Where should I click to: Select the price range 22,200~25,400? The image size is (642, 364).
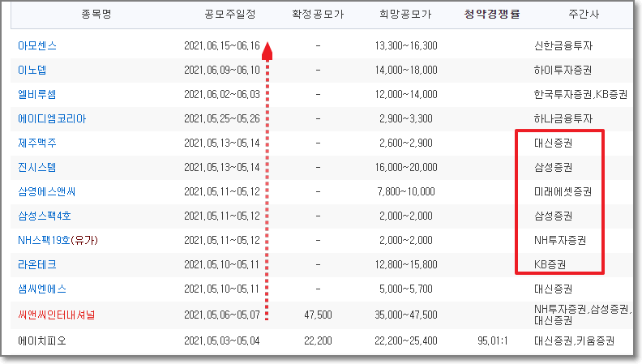pos(406,340)
